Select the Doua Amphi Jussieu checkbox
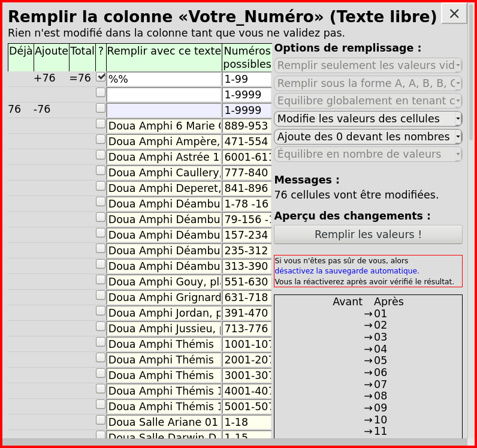 101,326
